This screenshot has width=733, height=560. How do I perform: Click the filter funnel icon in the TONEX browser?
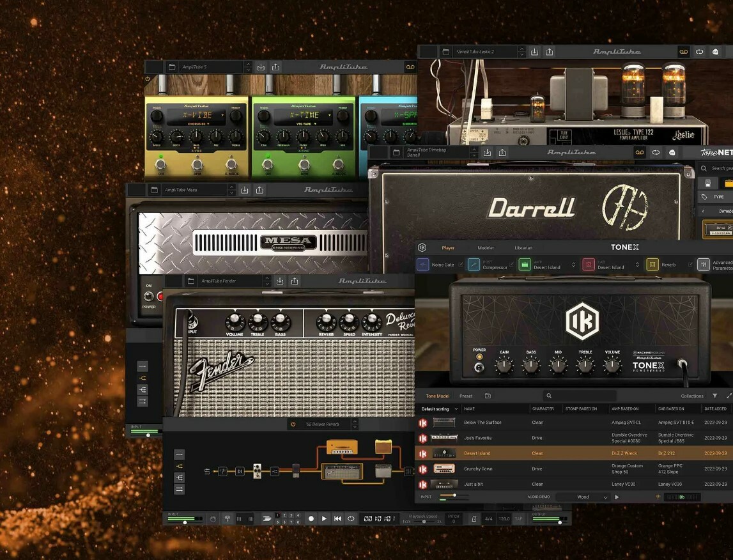(x=714, y=396)
